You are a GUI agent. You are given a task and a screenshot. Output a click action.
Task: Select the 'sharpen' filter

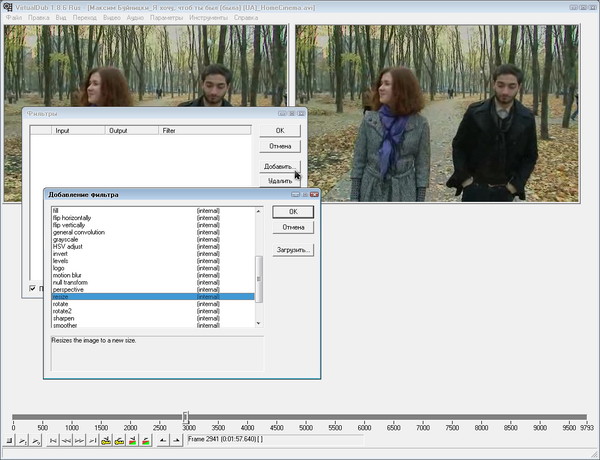click(153, 318)
